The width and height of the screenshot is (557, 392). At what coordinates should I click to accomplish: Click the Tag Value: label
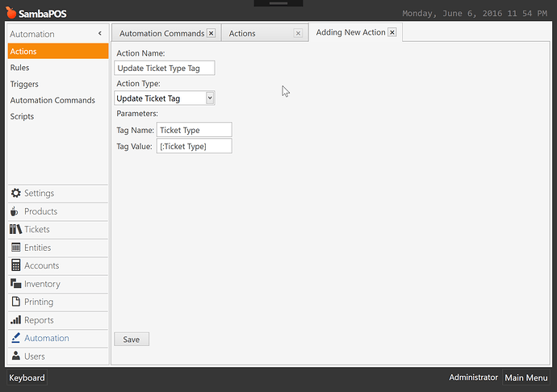tap(134, 146)
